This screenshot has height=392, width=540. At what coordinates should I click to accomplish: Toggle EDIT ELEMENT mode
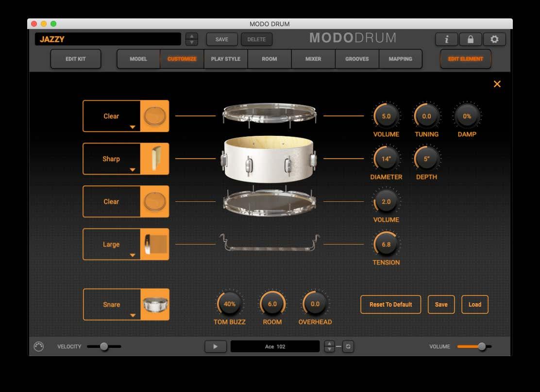coord(465,59)
